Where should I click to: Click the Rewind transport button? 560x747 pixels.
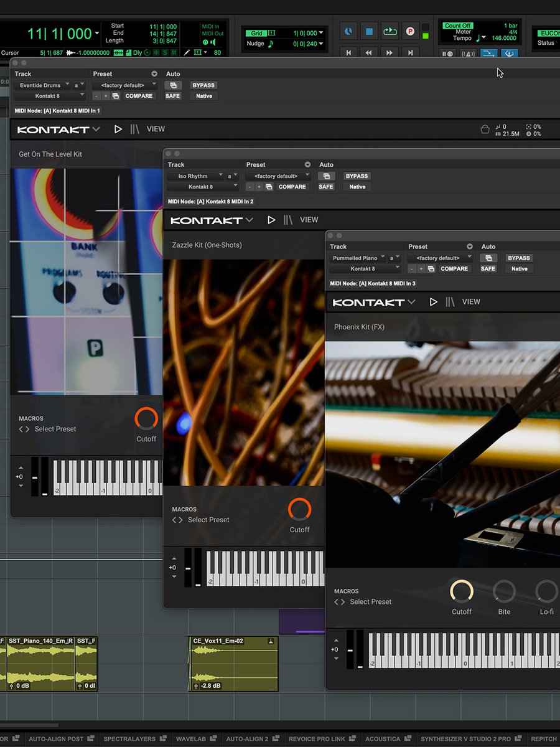point(369,53)
